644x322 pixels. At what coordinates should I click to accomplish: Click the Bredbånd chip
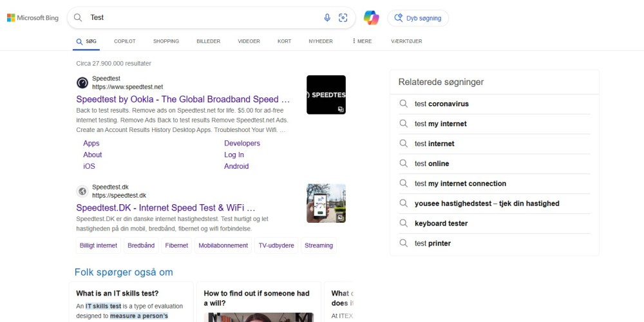[141, 245]
